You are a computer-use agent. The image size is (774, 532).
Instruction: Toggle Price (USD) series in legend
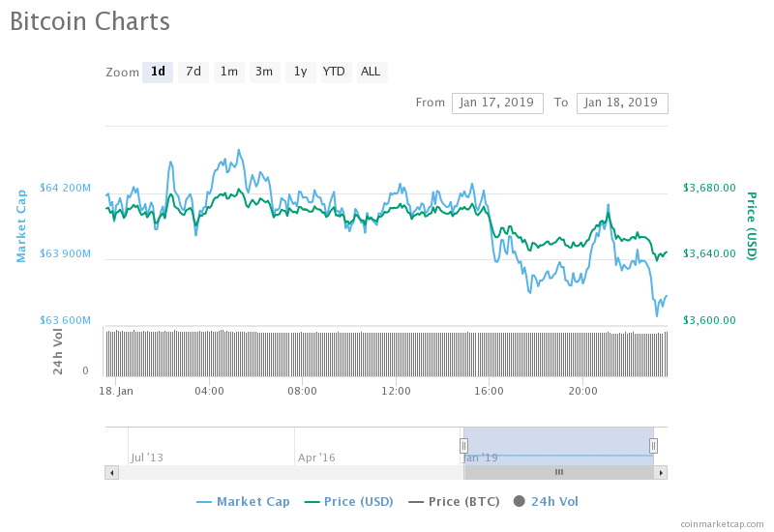tap(349, 501)
